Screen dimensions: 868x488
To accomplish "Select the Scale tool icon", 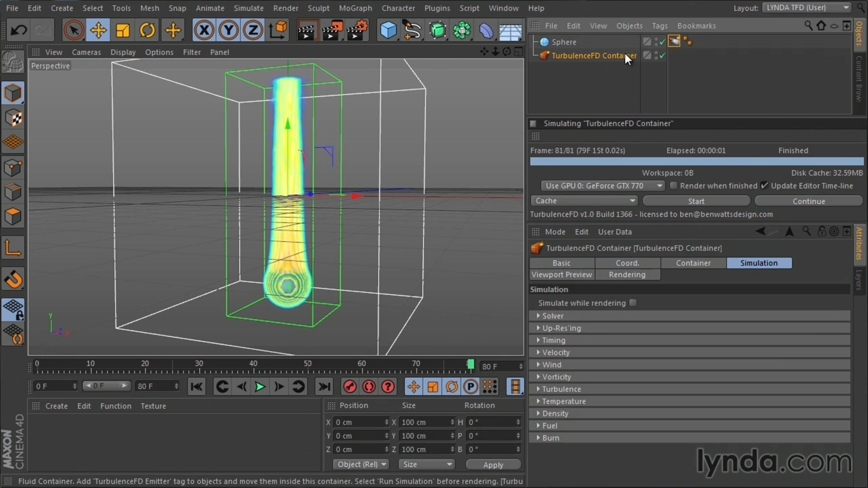I will tap(123, 30).
